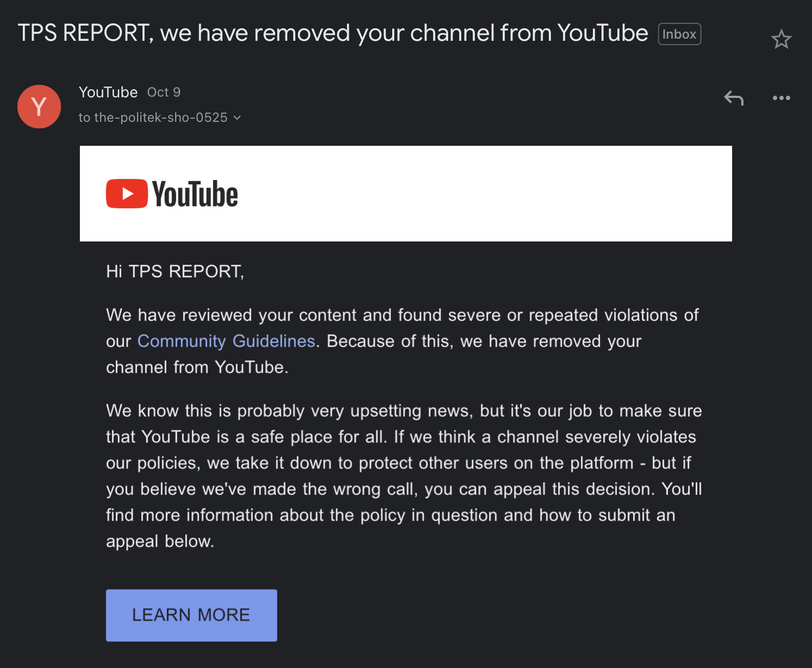Click the Inbox label tag
This screenshot has width=812, height=668.
(679, 34)
